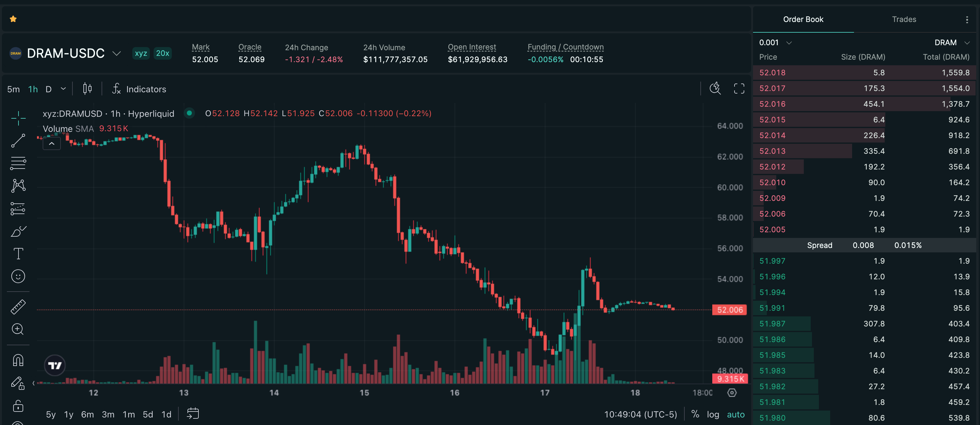Open the Fibonacci retracement tool
This screenshot has height=425, width=980.
pos(18,163)
